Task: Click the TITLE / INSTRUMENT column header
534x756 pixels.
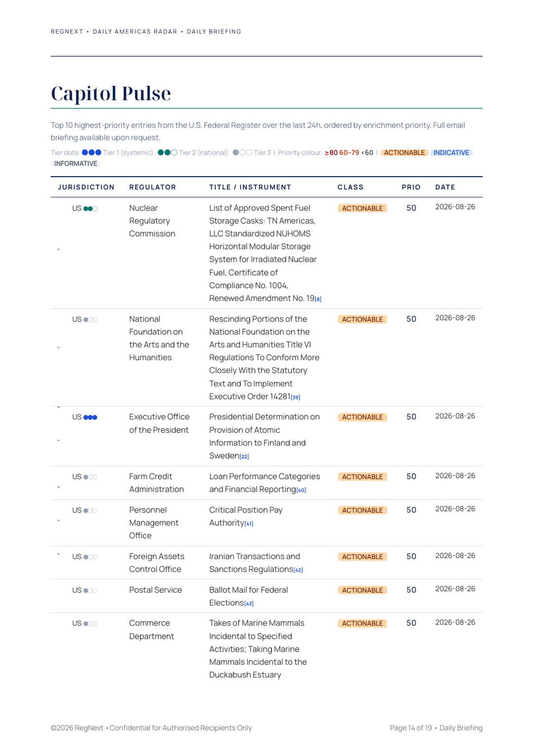Action: [250, 187]
